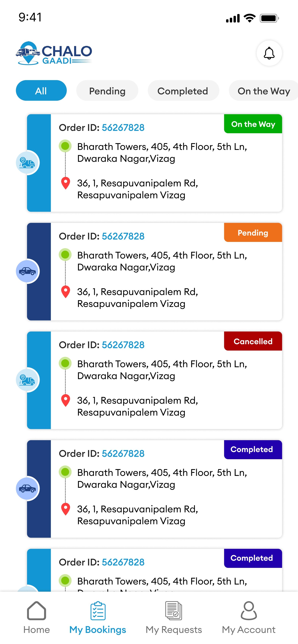Click delivery truck icon on Cancelled order
Image resolution: width=298 pixels, height=644 pixels.
(x=27, y=380)
